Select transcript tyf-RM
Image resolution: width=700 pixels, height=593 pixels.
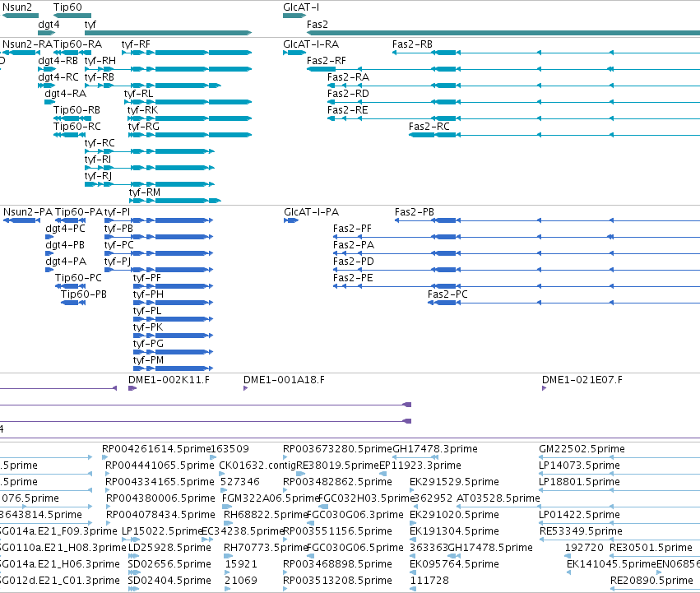[145, 192]
